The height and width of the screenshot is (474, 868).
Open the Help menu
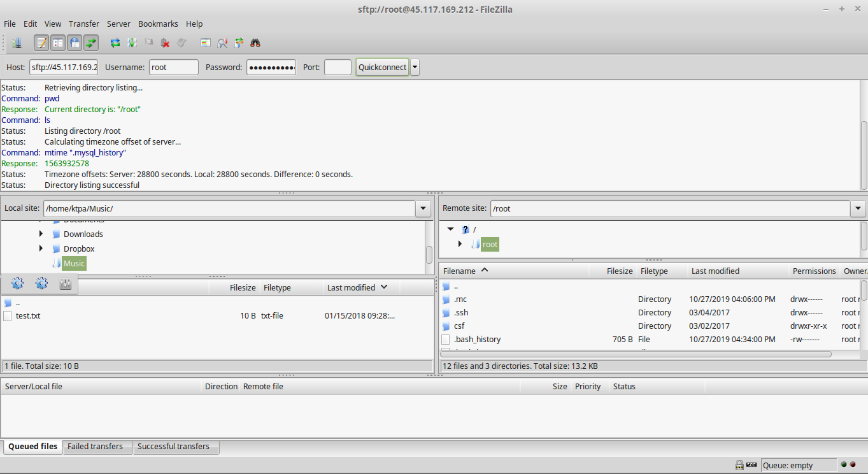click(x=194, y=24)
